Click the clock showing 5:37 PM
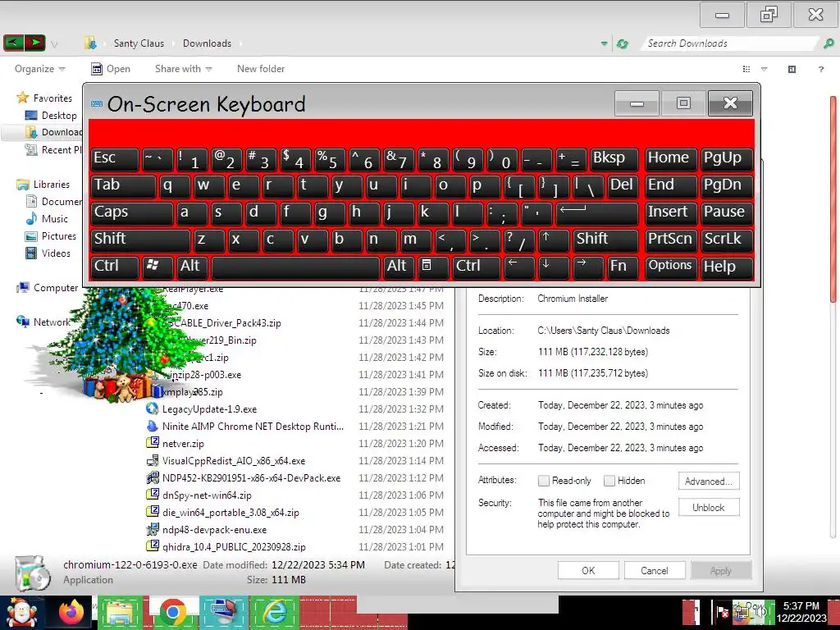The image size is (840, 630). tap(801, 606)
